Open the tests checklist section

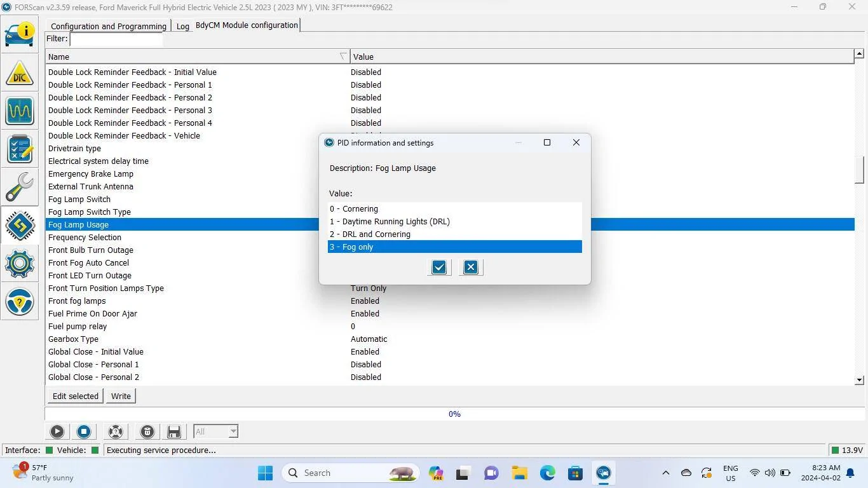[20, 149]
